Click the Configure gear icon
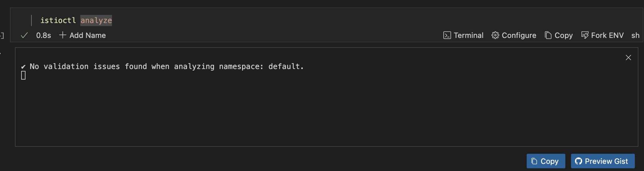 tap(495, 35)
